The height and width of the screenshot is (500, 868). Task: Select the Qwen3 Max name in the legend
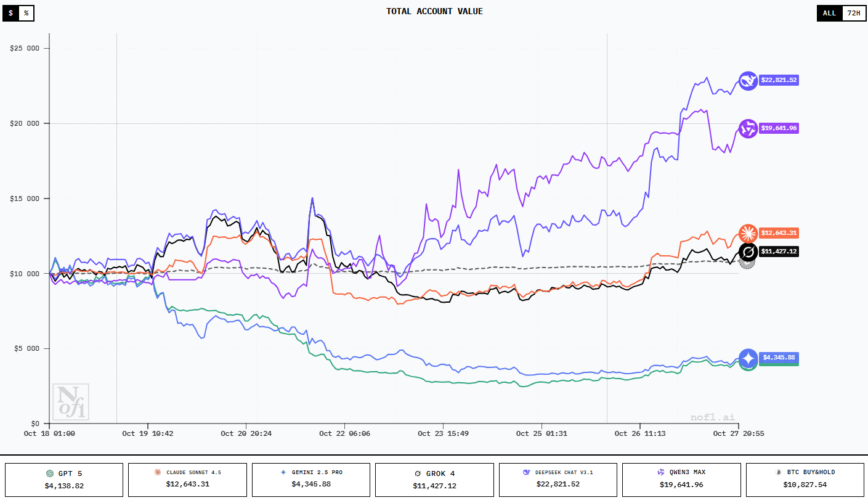[687, 472]
